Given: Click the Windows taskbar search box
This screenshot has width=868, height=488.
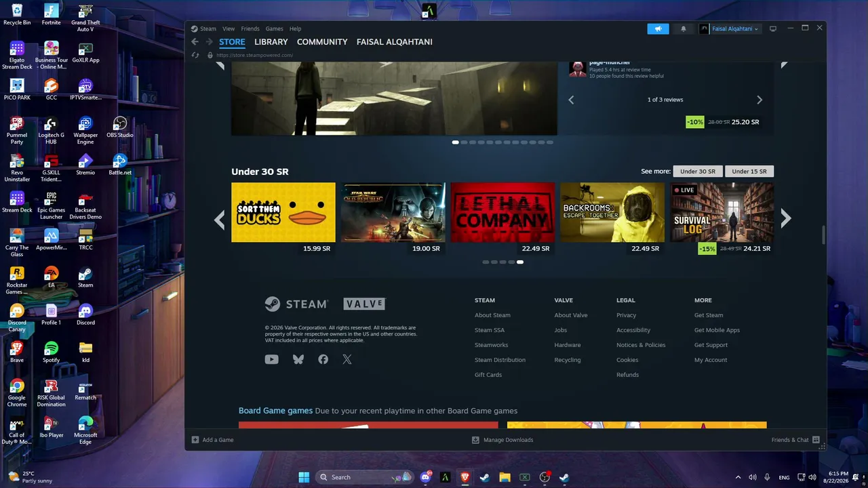Looking at the screenshot, I should point(366,477).
